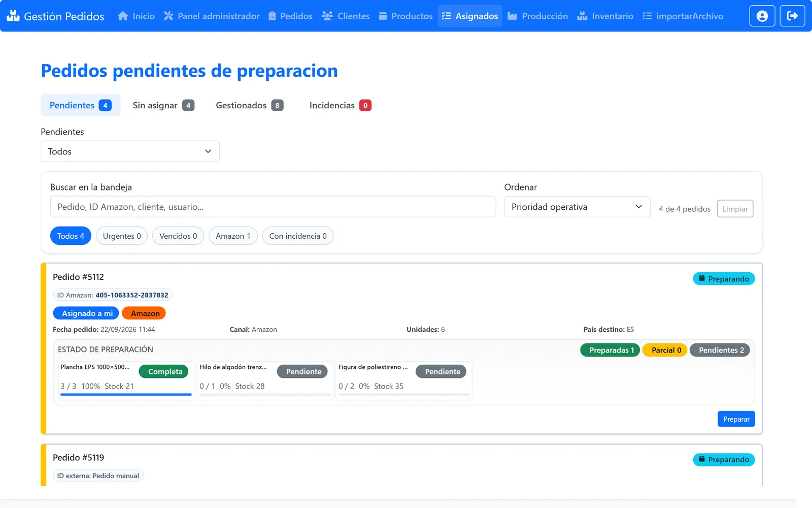Screen dimensions: 812x508
Task: Open Producción in the navigation bar
Action: pyautogui.click(x=537, y=16)
